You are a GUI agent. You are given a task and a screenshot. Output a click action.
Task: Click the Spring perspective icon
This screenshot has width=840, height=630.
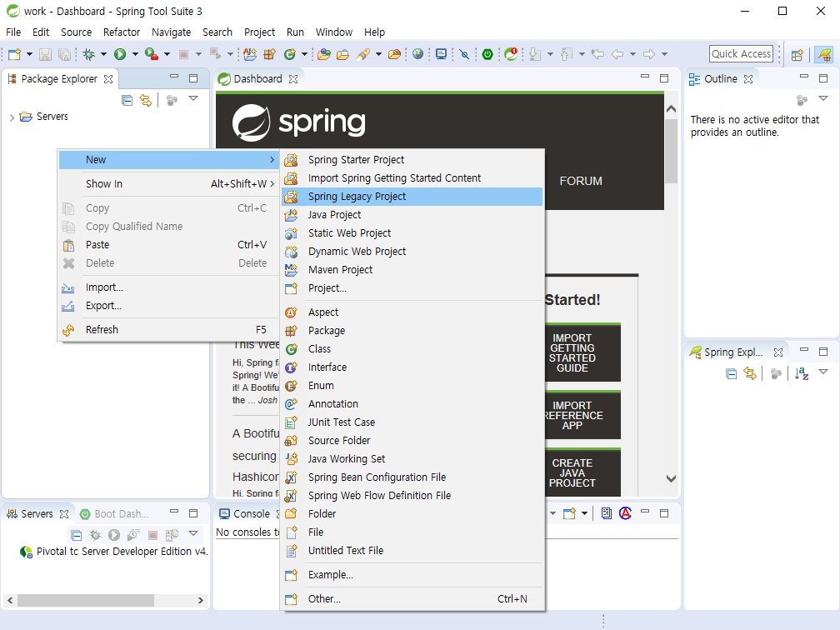point(824,54)
